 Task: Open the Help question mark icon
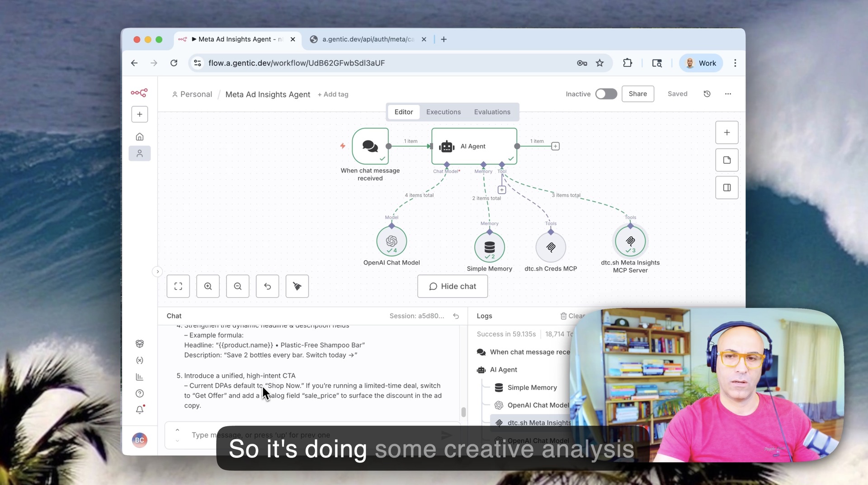point(140,394)
